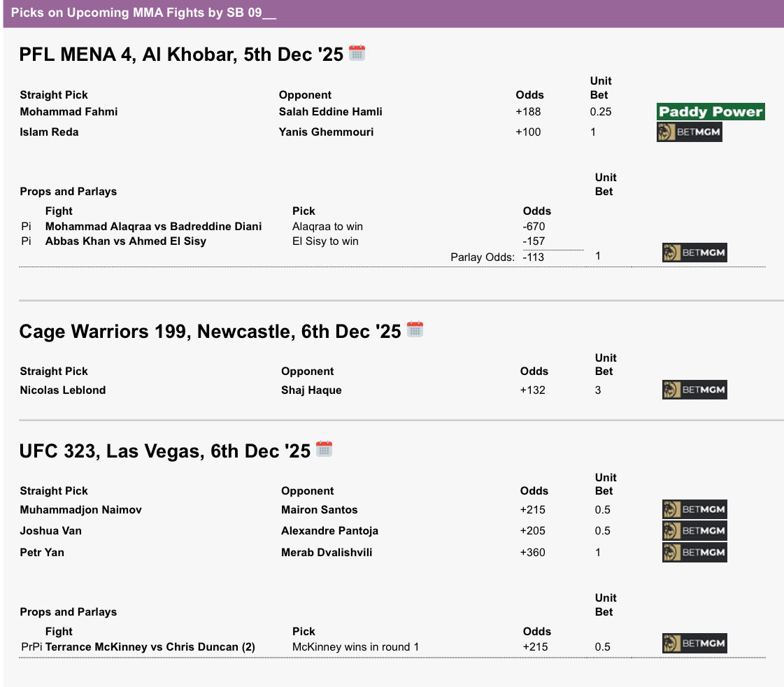Screen dimensions: 784x687
Task: Click unit bet 3 on Leblond row
Action: click(x=597, y=390)
